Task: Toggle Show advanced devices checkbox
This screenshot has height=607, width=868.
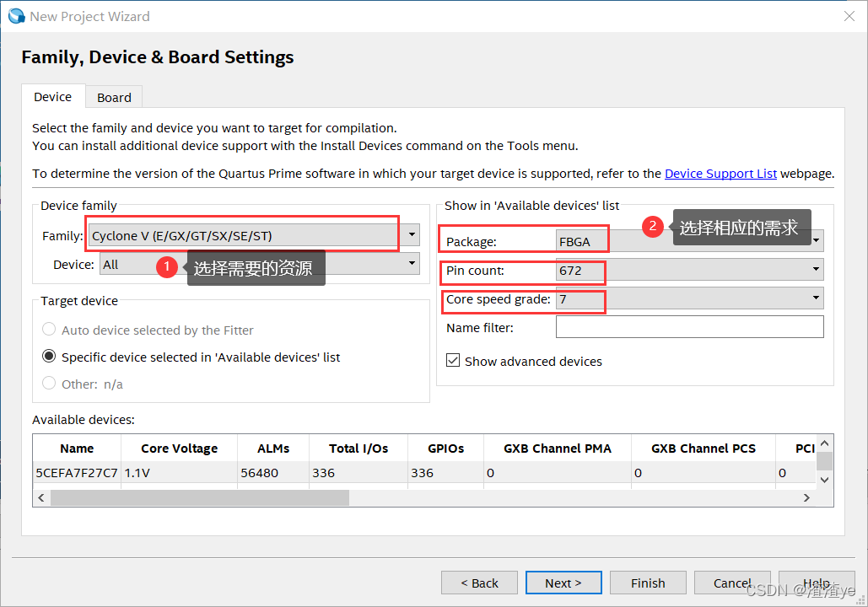Action: 453,361
